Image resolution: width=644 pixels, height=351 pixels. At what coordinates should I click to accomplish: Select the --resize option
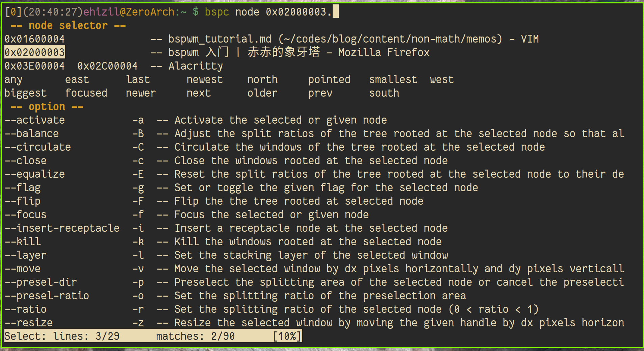(28, 323)
